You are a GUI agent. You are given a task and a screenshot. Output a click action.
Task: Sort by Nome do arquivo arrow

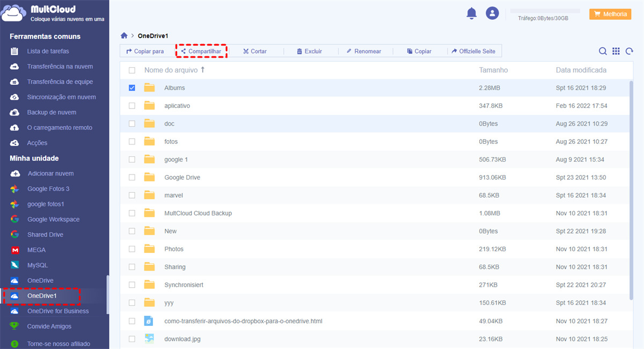203,70
